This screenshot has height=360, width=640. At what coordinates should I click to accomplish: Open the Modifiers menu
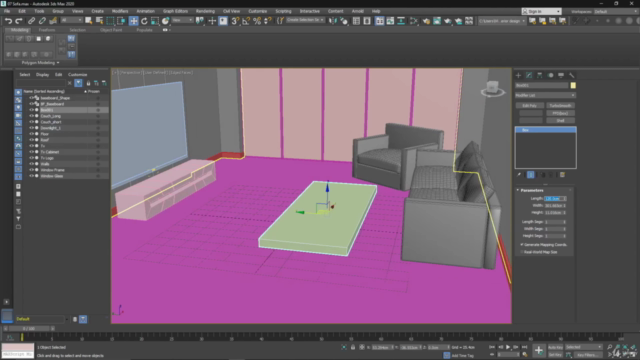click(120, 11)
